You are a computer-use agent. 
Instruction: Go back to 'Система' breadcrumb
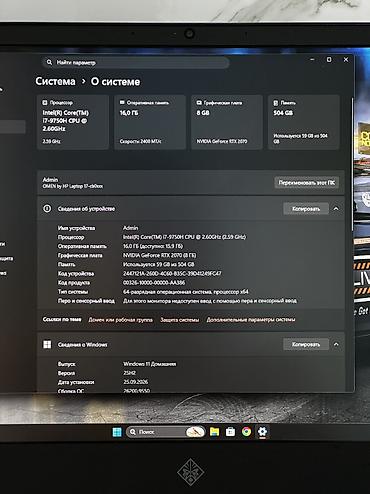coord(55,81)
